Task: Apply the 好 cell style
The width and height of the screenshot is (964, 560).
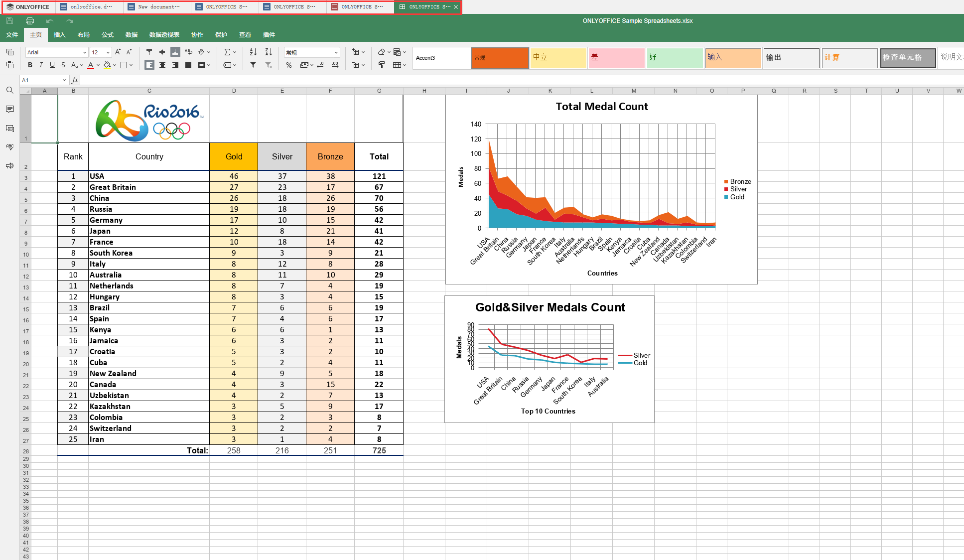Action: pyautogui.click(x=675, y=58)
